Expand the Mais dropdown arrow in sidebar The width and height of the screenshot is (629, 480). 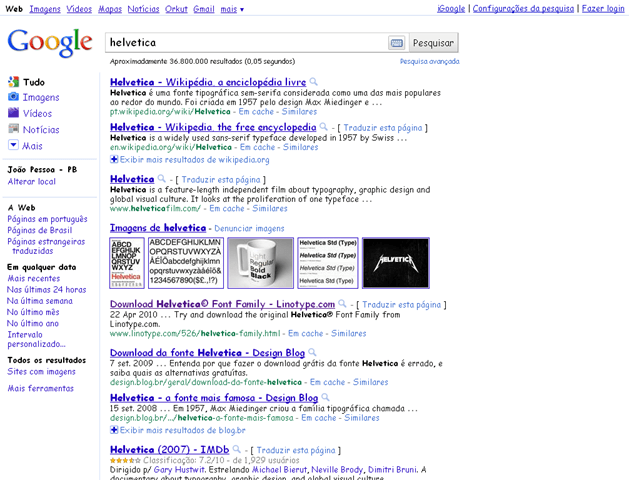click(13, 145)
